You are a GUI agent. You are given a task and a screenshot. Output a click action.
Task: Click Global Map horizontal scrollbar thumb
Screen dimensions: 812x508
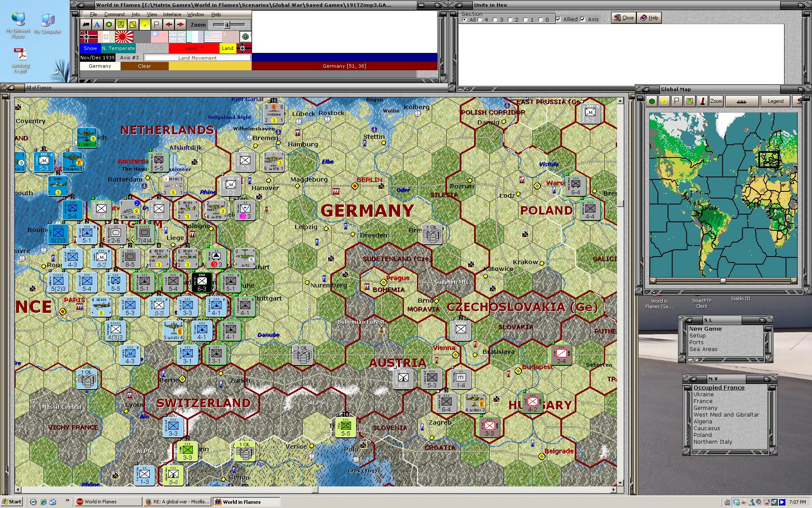click(723, 281)
